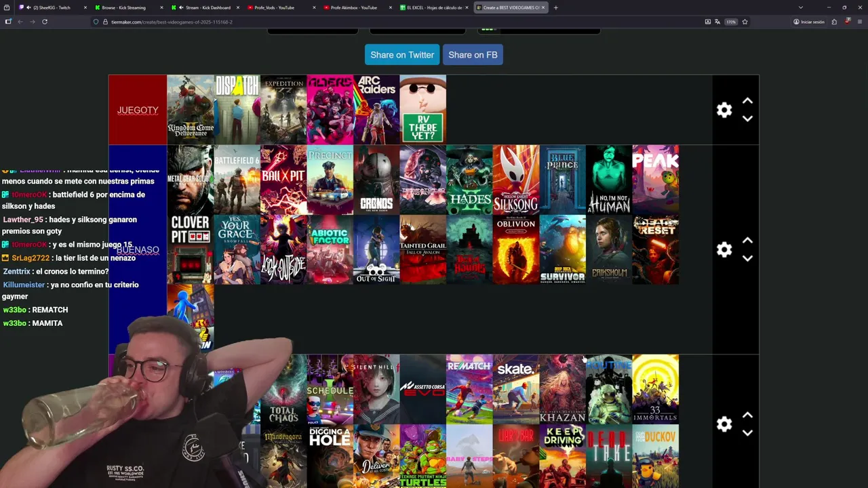Close the SheefGG Twitch tab

[x=85, y=7]
